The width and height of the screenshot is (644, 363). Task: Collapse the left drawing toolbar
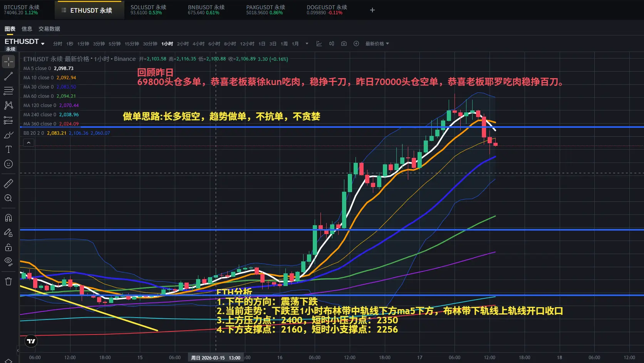coord(18,350)
